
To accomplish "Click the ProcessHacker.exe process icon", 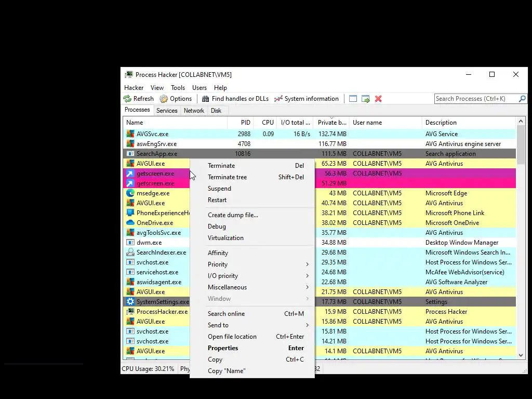I will [x=130, y=311].
